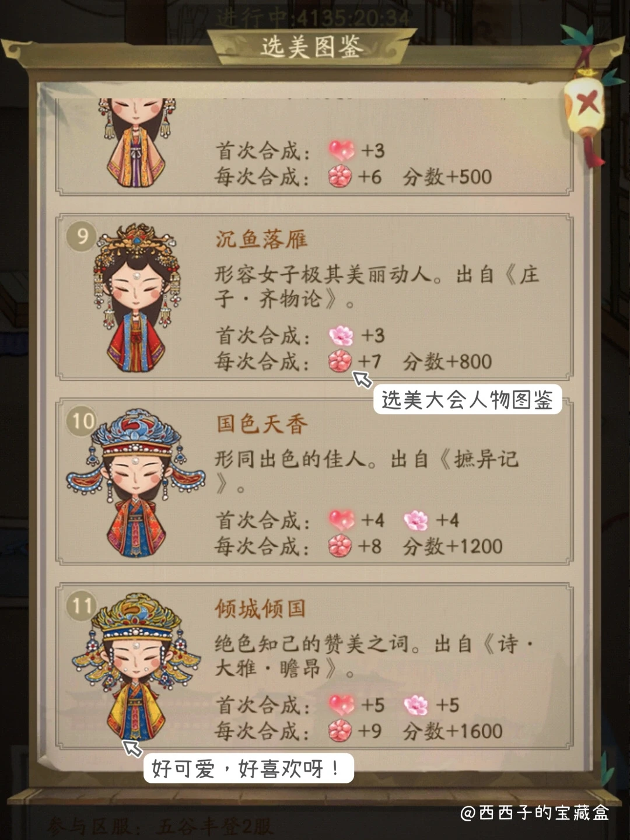Tap the number 11 badge
The width and height of the screenshot is (630, 840).
pyautogui.click(x=82, y=605)
